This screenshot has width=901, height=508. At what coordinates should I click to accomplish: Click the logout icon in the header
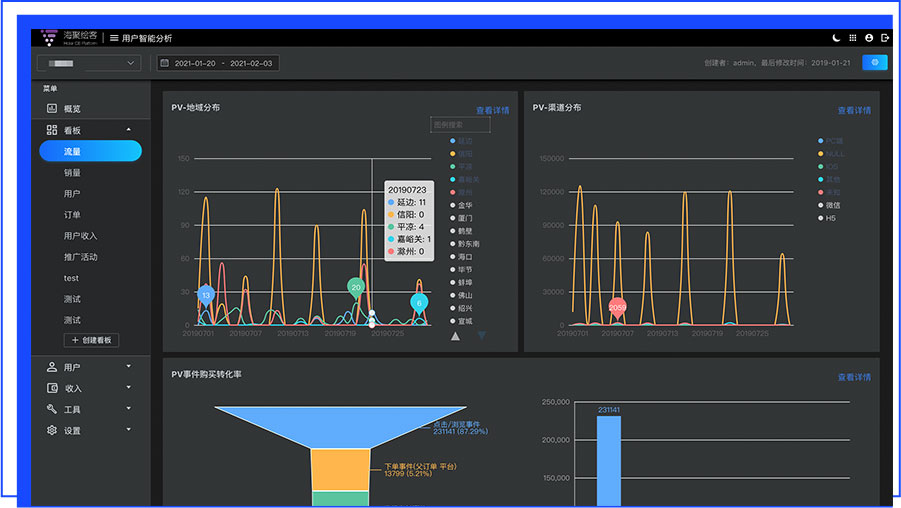885,38
